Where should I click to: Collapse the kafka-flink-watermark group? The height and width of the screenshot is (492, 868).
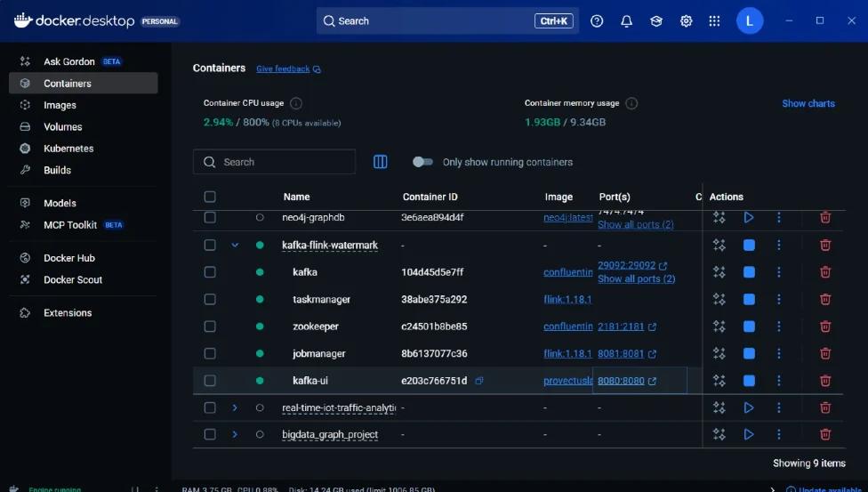coord(235,245)
